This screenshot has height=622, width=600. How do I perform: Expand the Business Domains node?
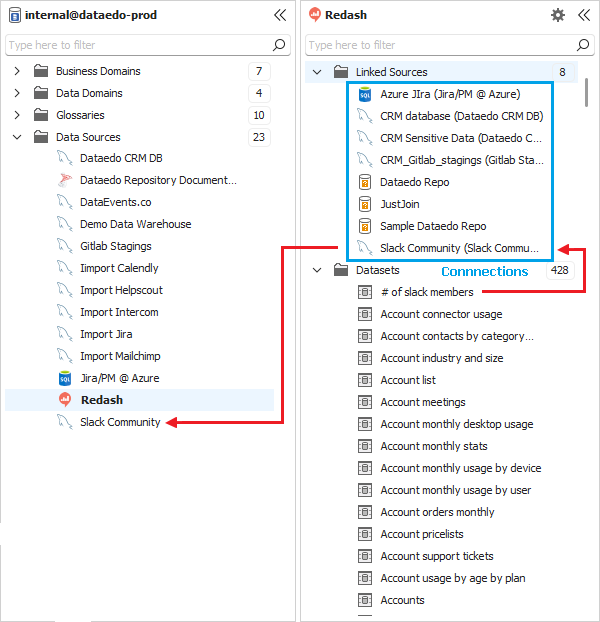coord(17,71)
